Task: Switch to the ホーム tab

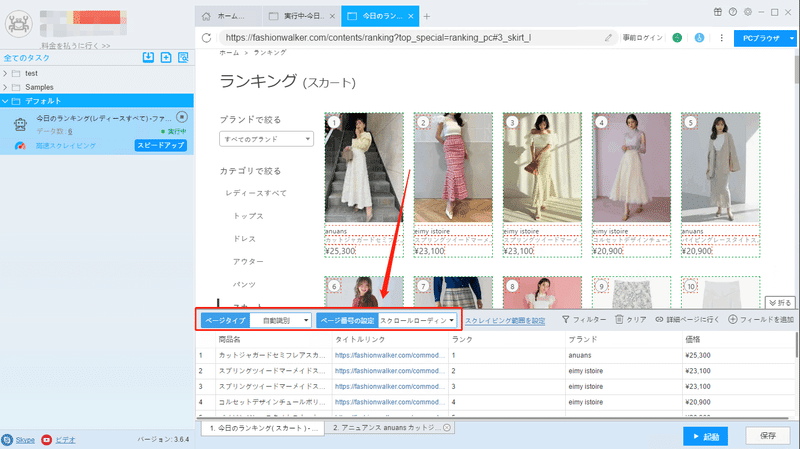Action: click(229, 16)
